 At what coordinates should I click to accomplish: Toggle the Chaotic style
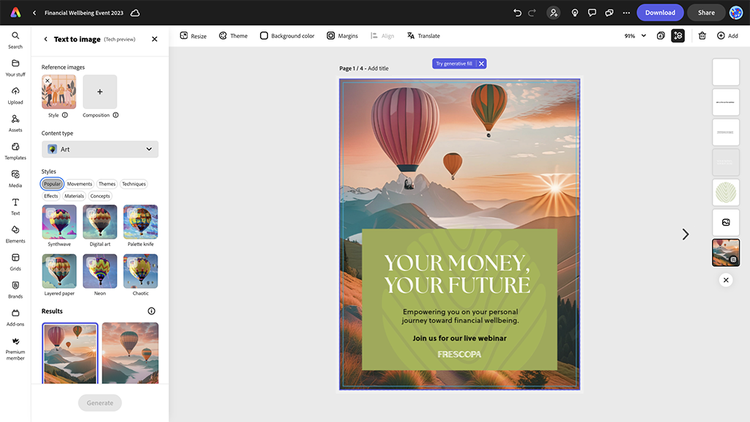point(141,271)
